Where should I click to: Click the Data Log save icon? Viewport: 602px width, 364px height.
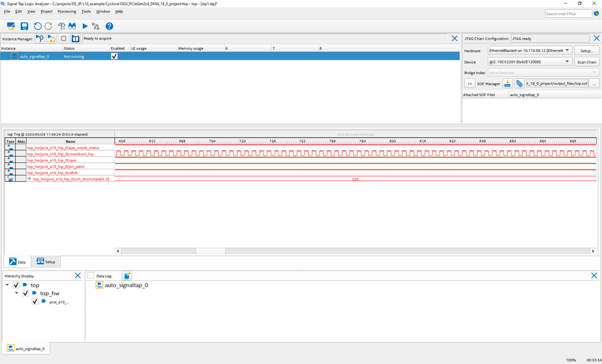click(127, 275)
